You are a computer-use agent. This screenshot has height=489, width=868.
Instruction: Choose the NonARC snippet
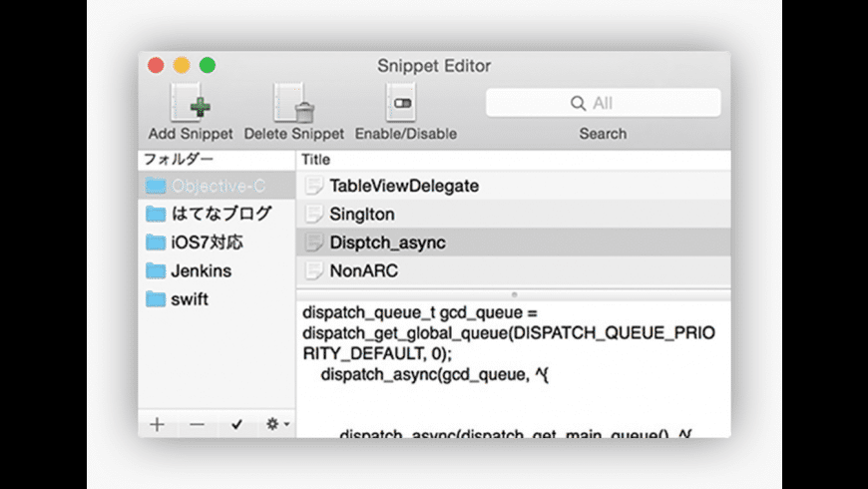[364, 270]
